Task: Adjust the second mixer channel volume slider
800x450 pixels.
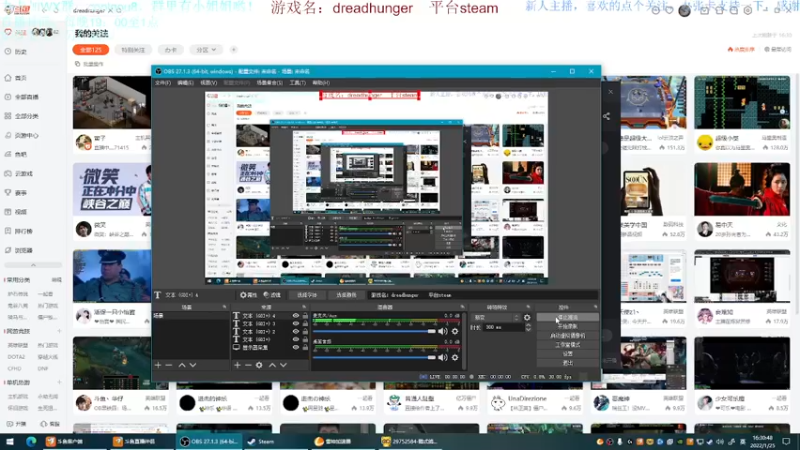Action: point(374,358)
